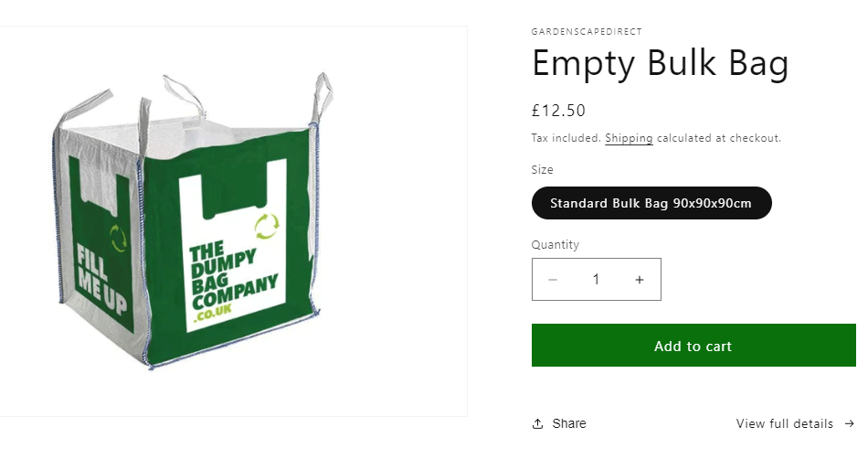Screen dimensions: 868x459
Task: Open the Shipping policy link
Action: [x=629, y=138]
